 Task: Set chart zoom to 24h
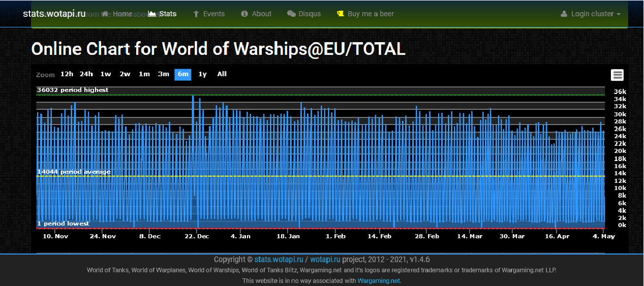[x=86, y=74]
